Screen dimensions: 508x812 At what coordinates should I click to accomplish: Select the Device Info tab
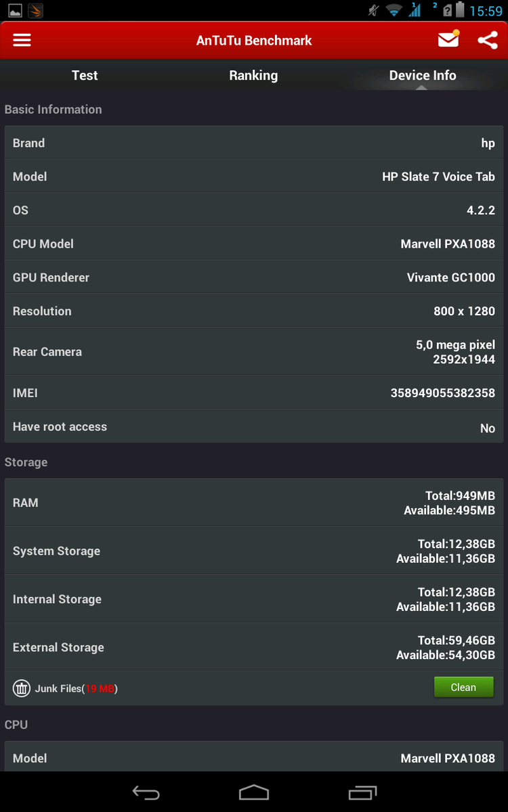423,75
